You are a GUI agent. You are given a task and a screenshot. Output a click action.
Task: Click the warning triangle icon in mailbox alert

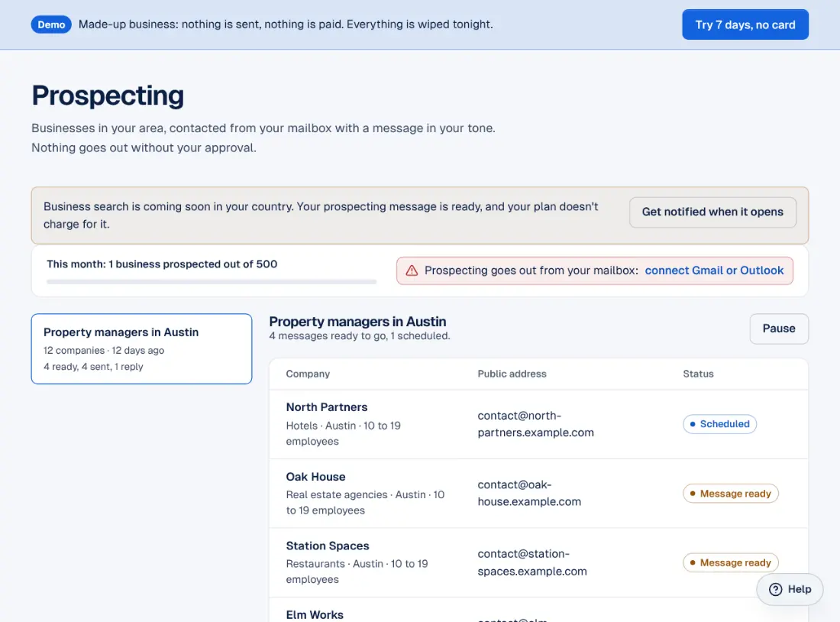(x=412, y=271)
